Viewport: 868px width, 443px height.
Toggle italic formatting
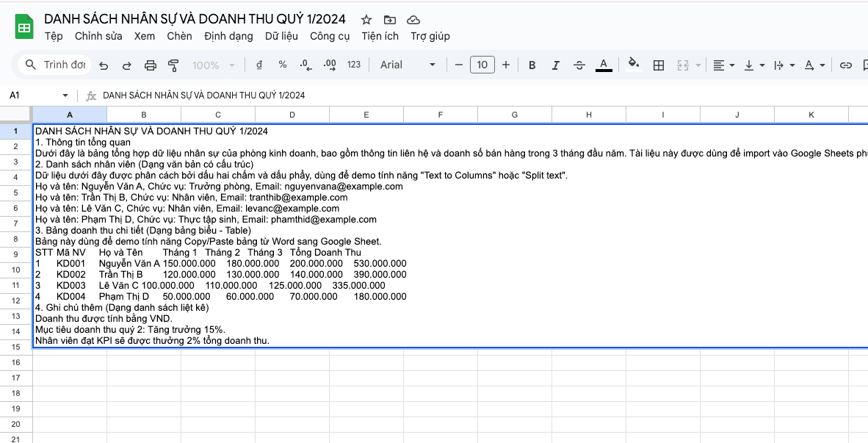coord(556,65)
